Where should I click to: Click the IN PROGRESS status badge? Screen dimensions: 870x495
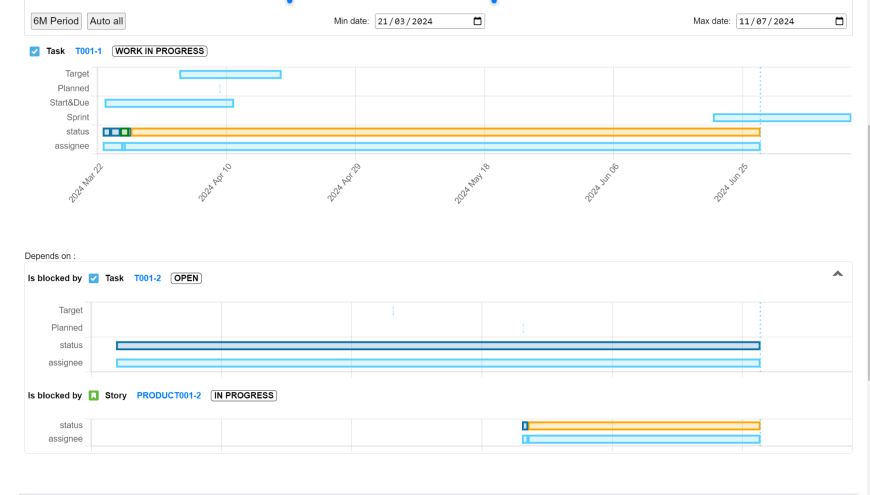(x=244, y=396)
